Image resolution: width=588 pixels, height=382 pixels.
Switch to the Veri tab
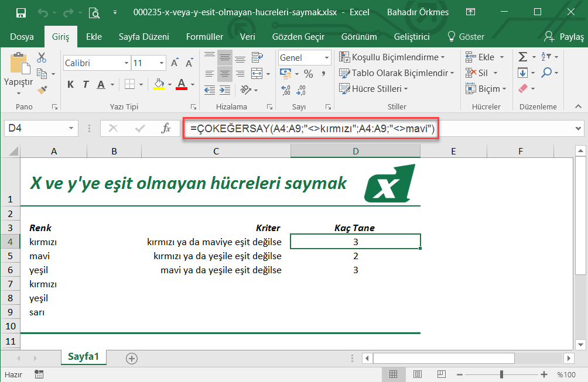tap(248, 37)
